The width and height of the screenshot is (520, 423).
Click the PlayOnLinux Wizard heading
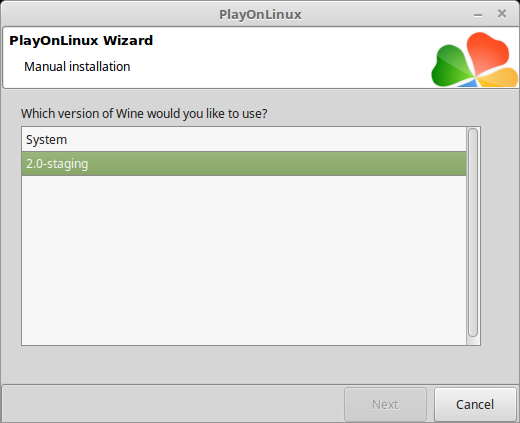click(x=81, y=41)
